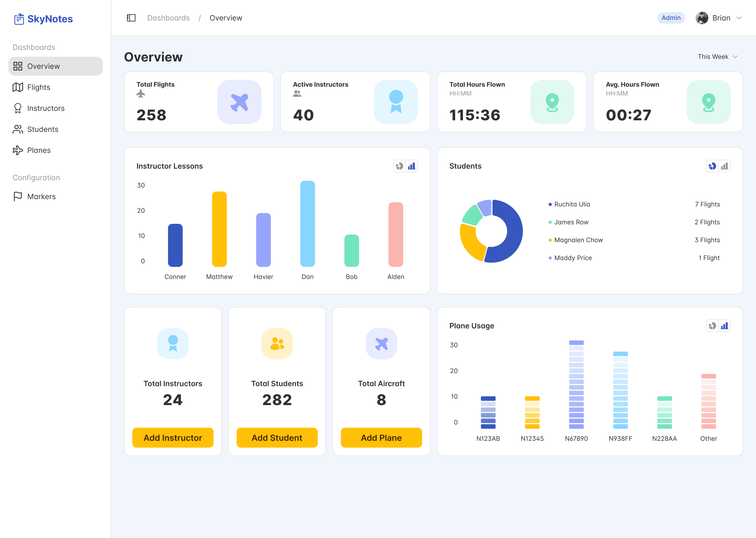Expand the Brian user menu chevron

coord(739,18)
